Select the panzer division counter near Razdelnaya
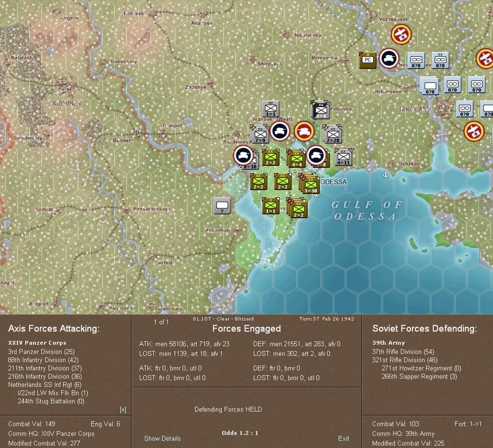This screenshot has height=448, width=493. 280,131
